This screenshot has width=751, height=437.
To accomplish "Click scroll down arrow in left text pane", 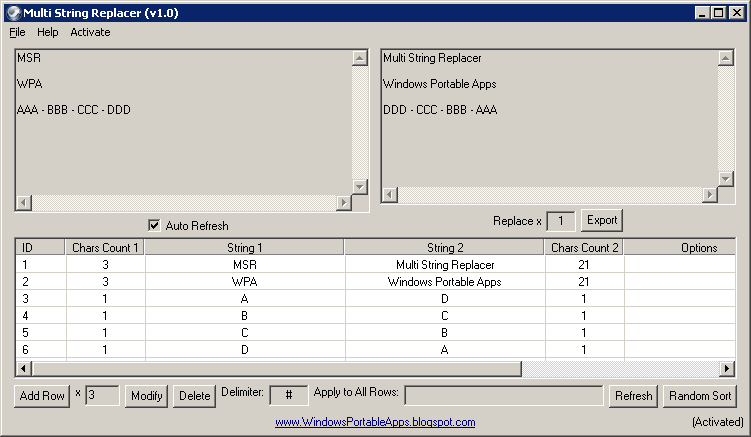I will tap(360, 187).
